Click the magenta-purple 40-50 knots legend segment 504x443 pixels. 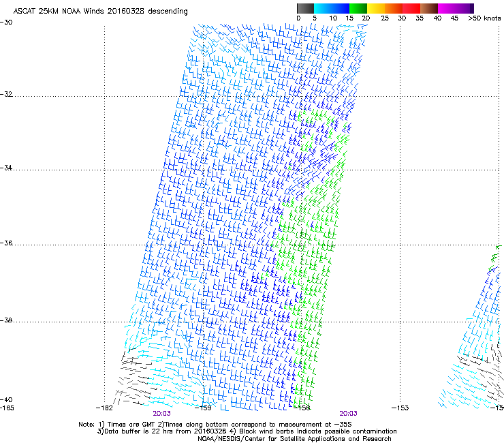tap(456, 8)
